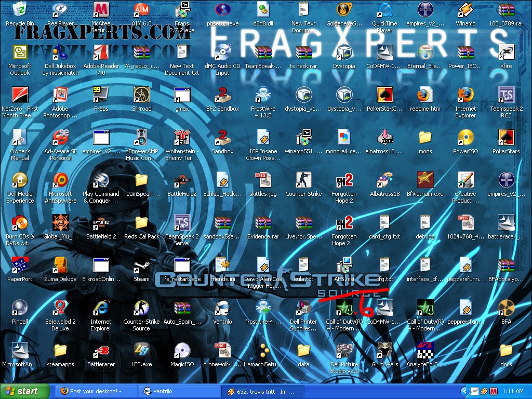Select the Dystopia desktop shortcut
The height and width of the screenshot is (399, 532).
(x=344, y=52)
